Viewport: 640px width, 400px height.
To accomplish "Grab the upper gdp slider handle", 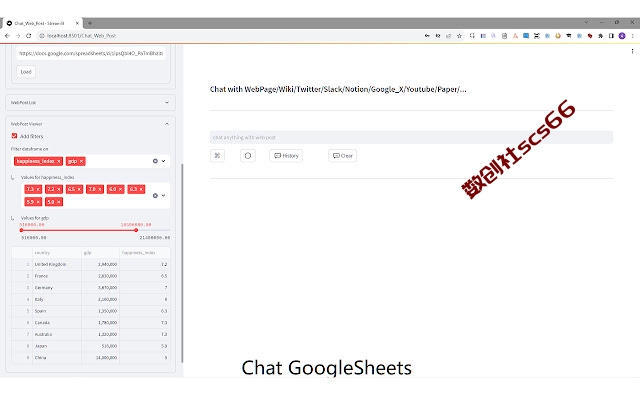I will (x=136, y=230).
